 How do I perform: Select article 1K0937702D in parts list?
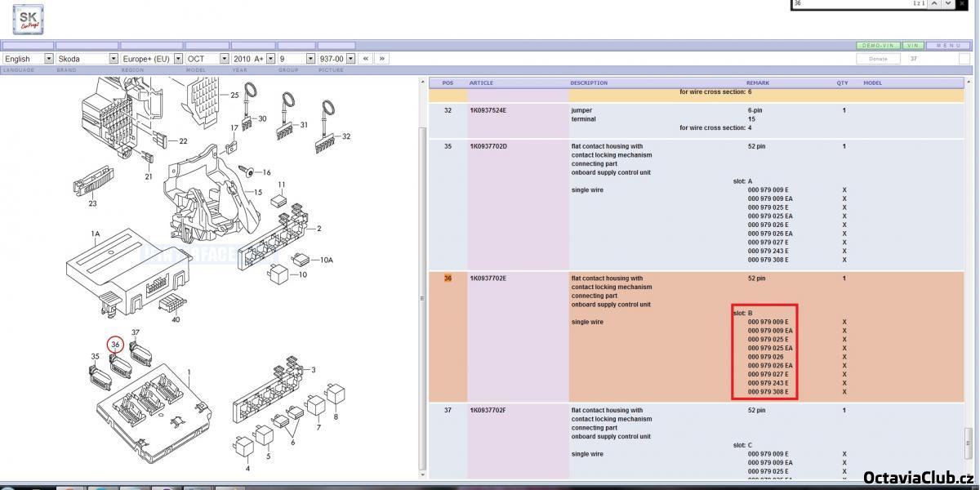[x=488, y=146]
